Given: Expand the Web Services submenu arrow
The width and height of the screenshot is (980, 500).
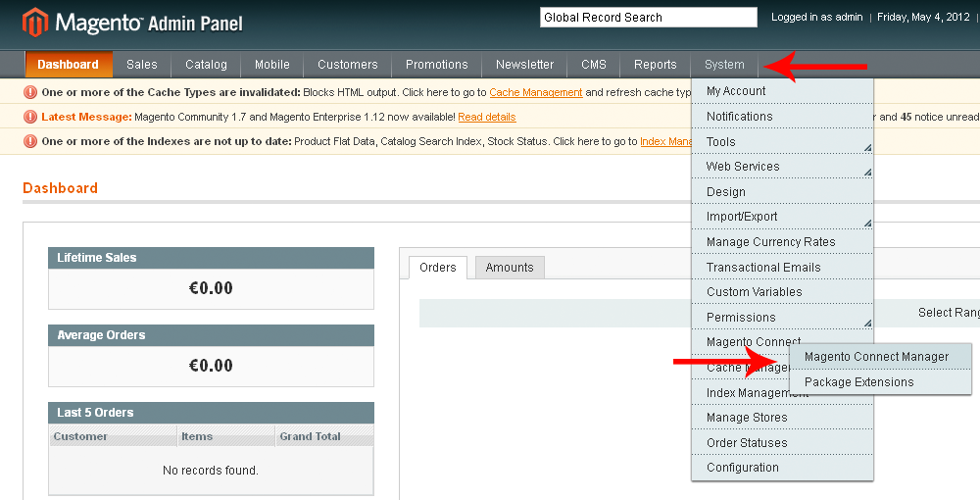Looking at the screenshot, I should 867,173.
